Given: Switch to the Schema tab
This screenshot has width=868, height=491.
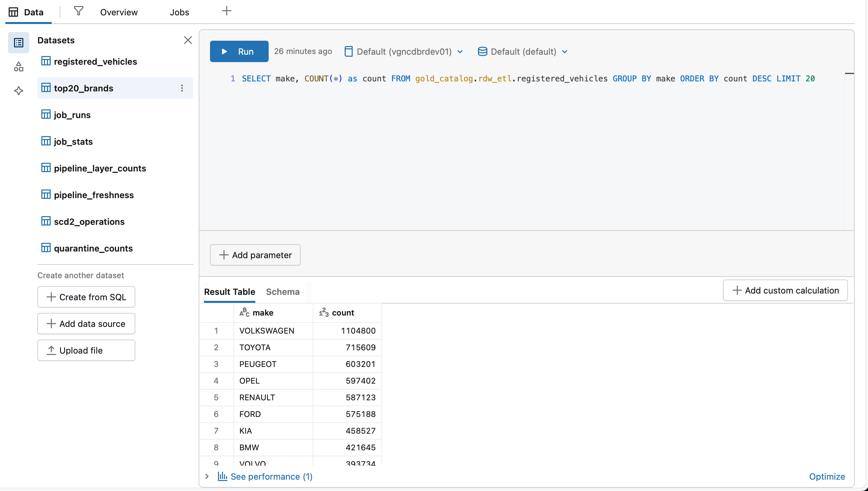Looking at the screenshot, I should click(282, 292).
